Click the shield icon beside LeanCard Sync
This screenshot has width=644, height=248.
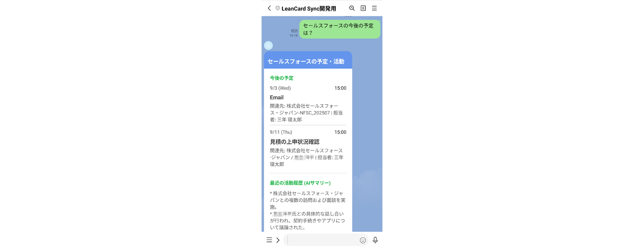point(277,8)
